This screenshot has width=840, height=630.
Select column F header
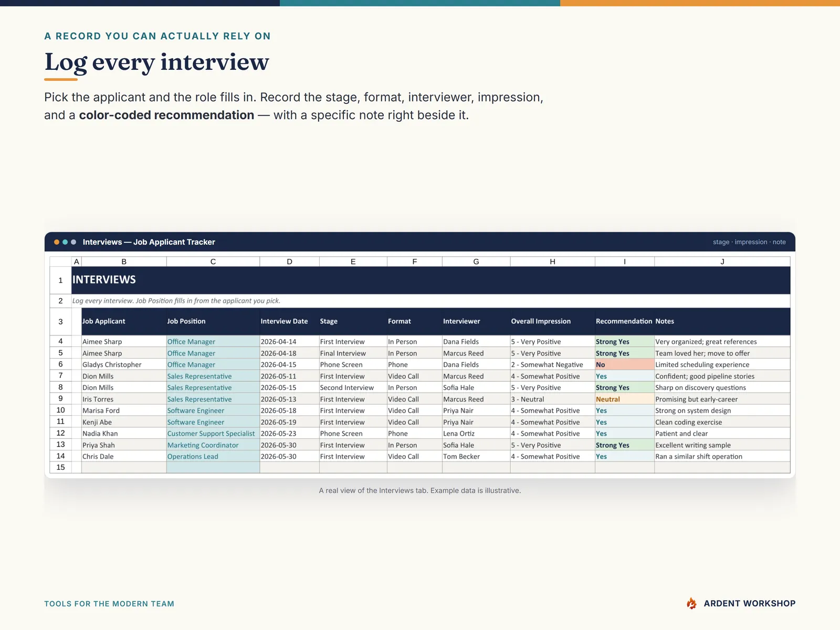tap(415, 261)
